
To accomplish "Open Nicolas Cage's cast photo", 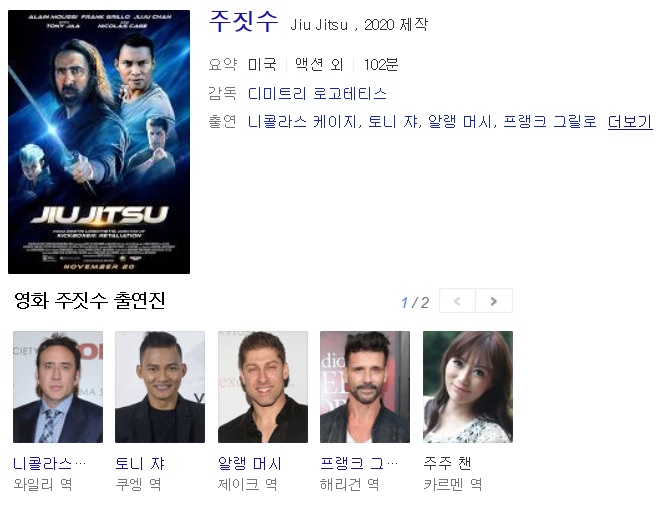I will point(58,387).
